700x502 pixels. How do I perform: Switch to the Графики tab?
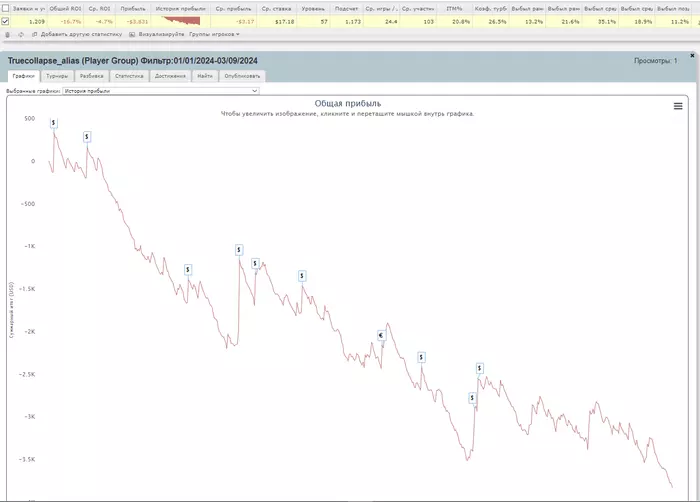coord(24,76)
